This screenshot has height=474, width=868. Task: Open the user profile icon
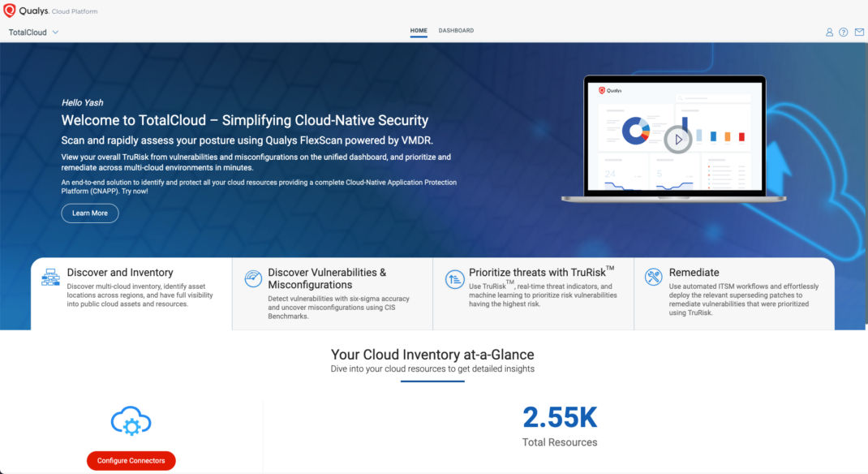pos(829,32)
